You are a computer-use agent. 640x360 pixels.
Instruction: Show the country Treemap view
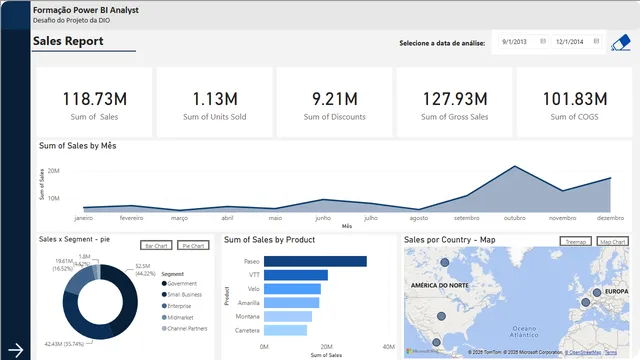click(x=576, y=241)
